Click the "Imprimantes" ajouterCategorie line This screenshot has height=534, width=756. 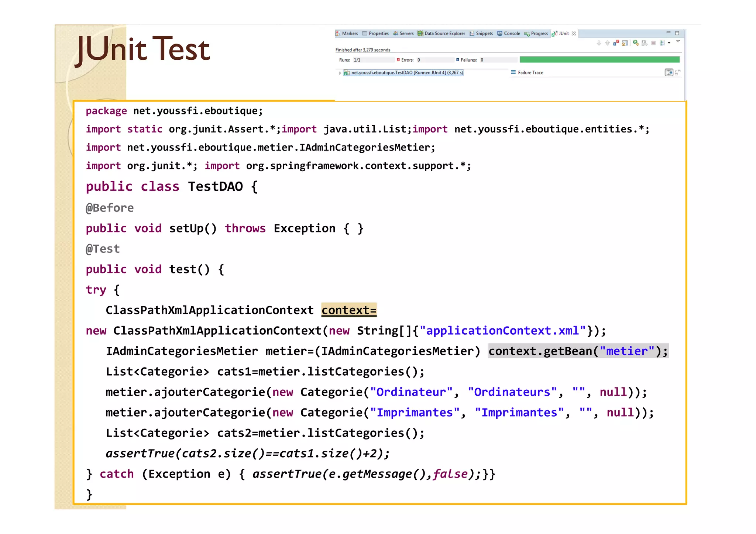[x=380, y=412]
